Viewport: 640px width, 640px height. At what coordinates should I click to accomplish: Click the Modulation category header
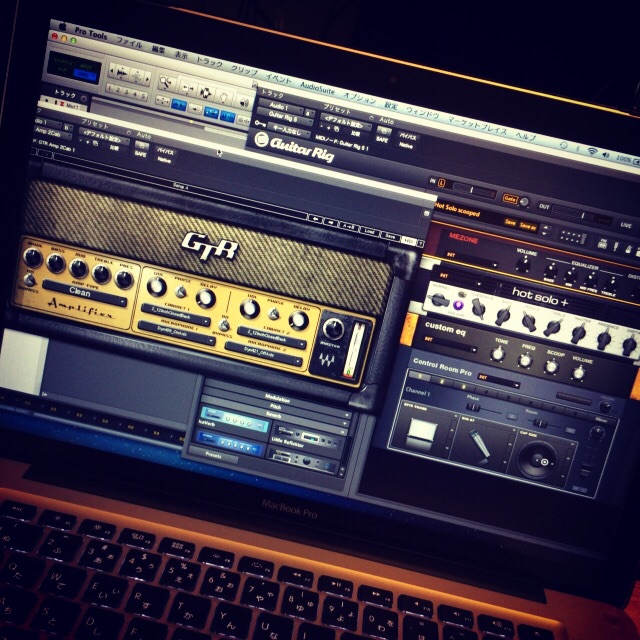[277, 396]
